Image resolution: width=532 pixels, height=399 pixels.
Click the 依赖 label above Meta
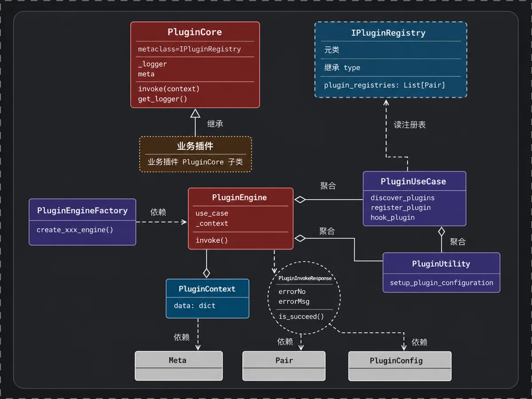pos(181,337)
